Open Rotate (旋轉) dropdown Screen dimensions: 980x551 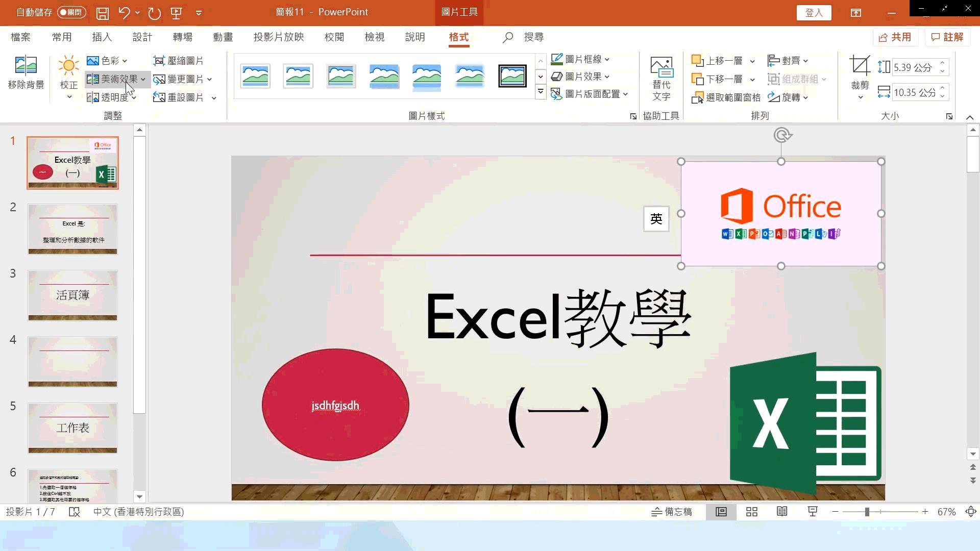coord(789,97)
